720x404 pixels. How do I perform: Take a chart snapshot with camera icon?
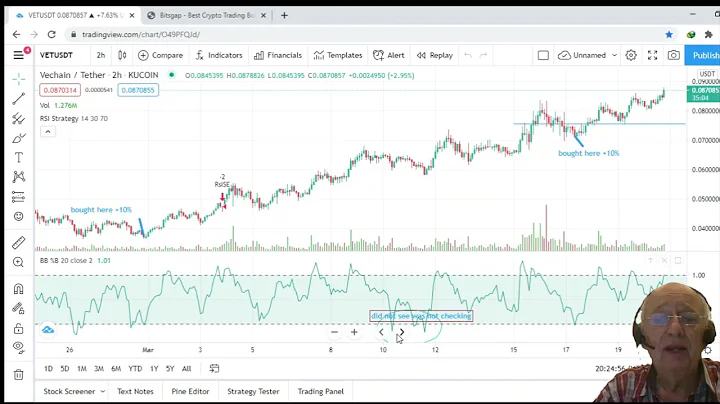click(x=674, y=56)
